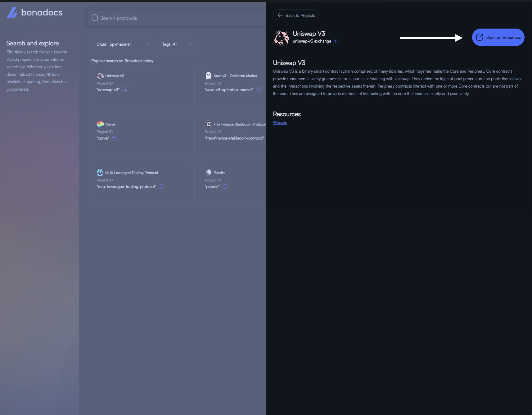The image size is (532, 415).
Task: Copy the uniswap-v3 project ID in card
Action: coord(125,90)
